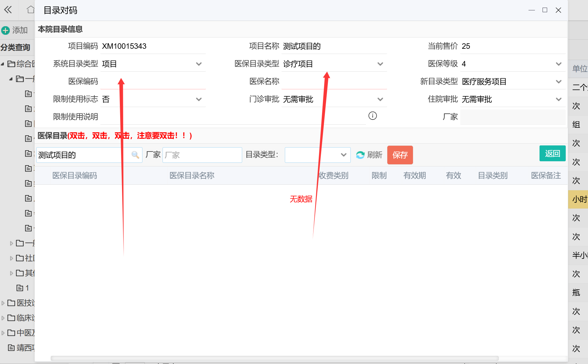This screenshot has height=364, width=588.
Task: Click the home icon at top
Action: [30, 10]
